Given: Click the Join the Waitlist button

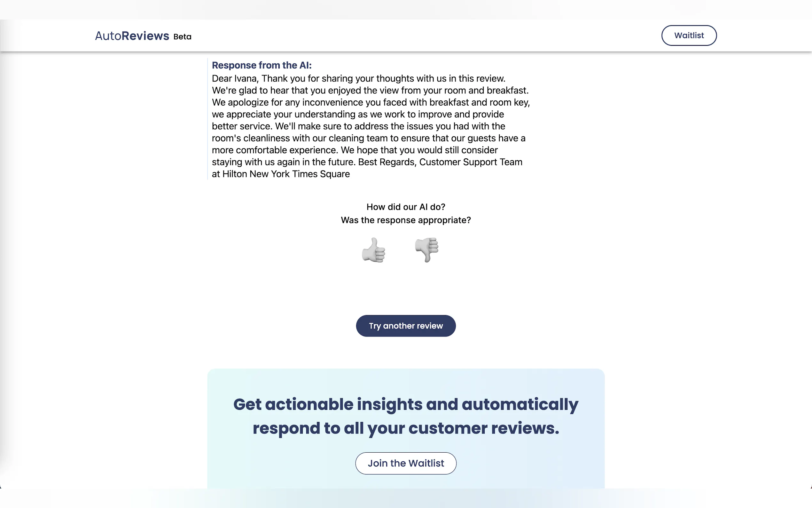Looking at the screenshot, I should pyautogui.click(x=406, y=463).
